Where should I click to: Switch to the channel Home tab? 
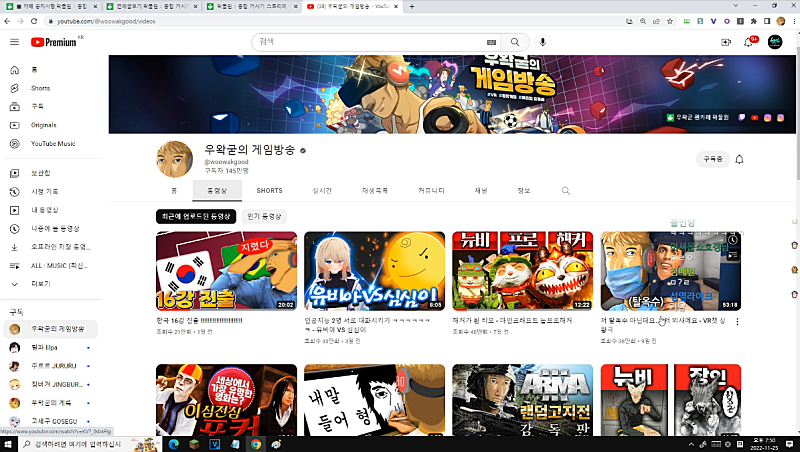point(173,190)
